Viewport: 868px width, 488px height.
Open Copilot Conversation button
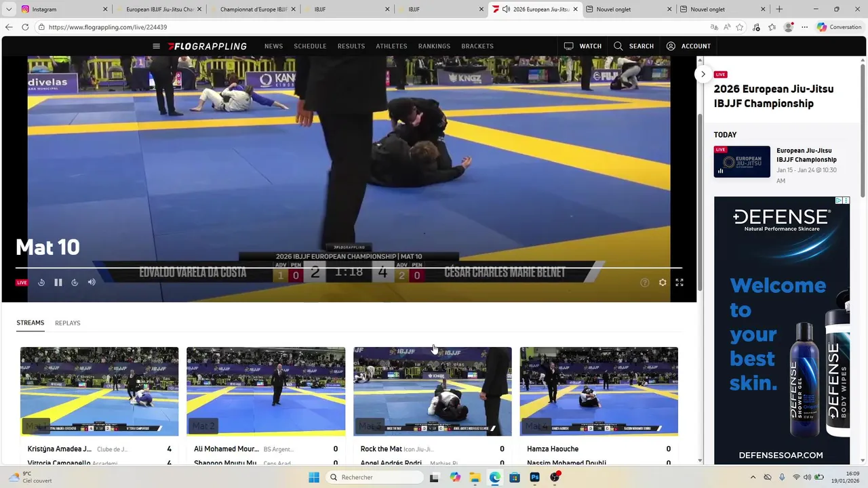(839, 27)
